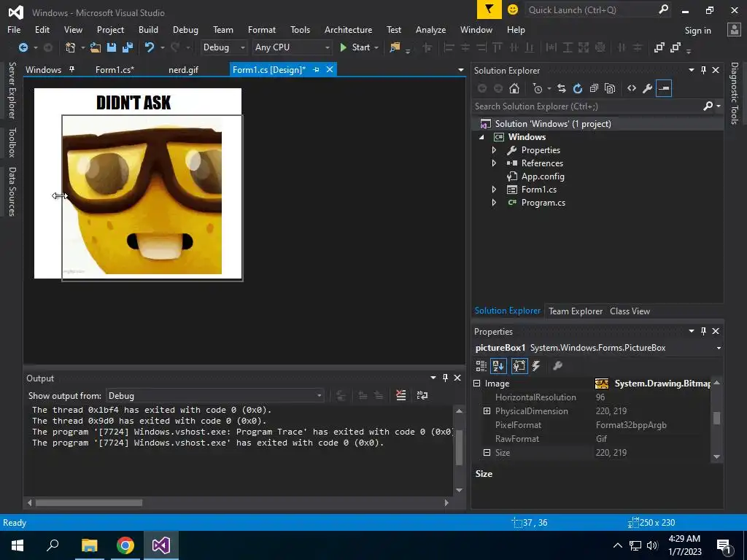The height and width of the screenshot is (560, 747).
Task: Click the Output horizontal scrollbar thumb
Action: [x=88, y=503]
